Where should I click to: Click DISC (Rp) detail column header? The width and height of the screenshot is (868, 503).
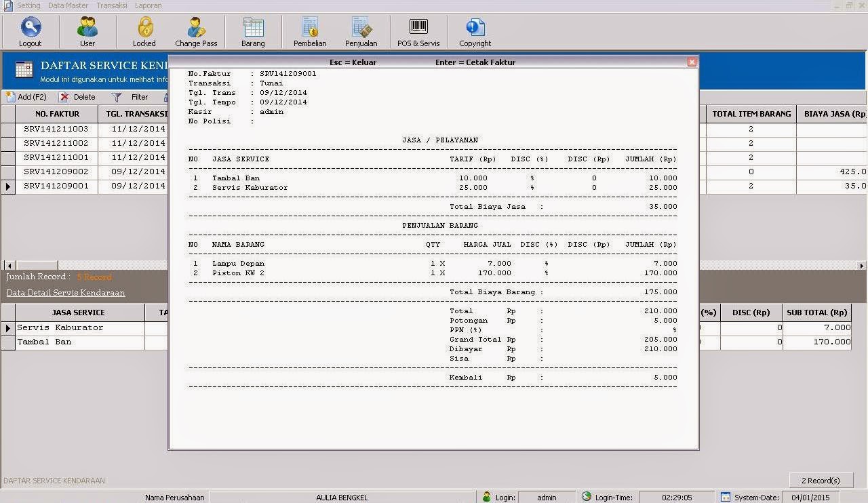click(751, 313)
